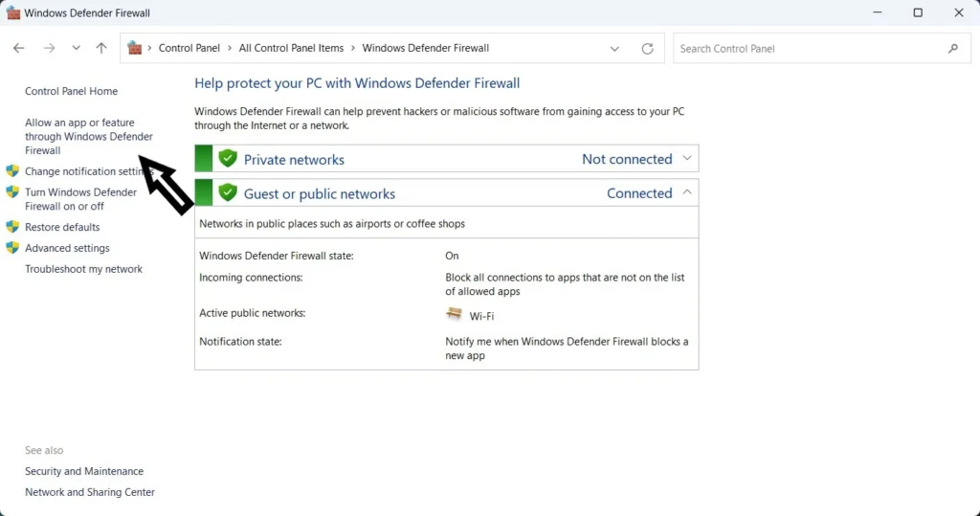Select Windows Defender Firewall breadcrumb
980x516 pixels.
pyautogui.click(x=426, y=48)
